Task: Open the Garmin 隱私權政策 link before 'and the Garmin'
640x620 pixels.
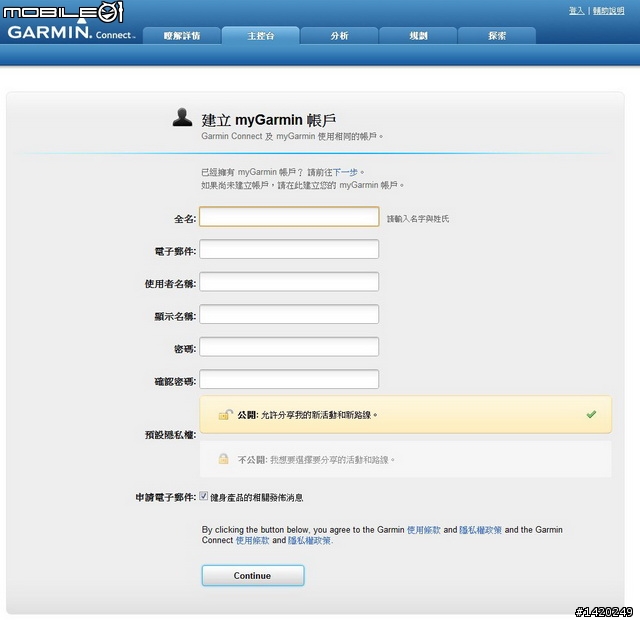Action: [x=480, y=529]
